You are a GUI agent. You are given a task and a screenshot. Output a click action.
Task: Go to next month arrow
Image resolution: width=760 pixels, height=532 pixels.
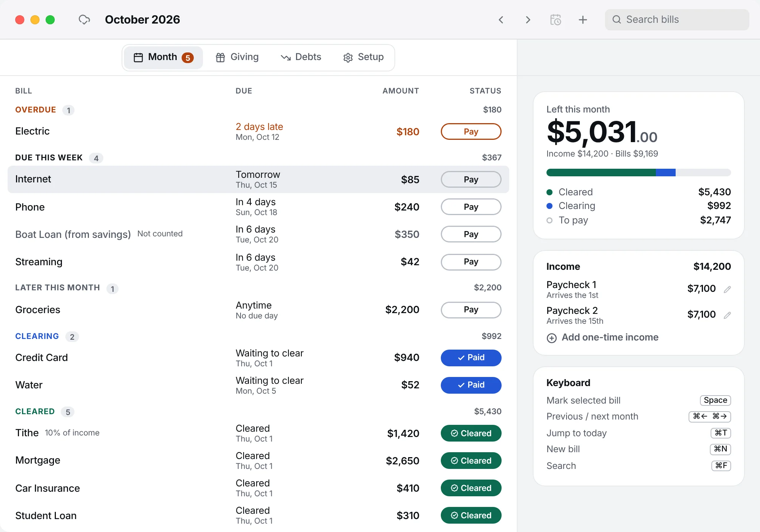pyautogui.click(x=528, y=20)
